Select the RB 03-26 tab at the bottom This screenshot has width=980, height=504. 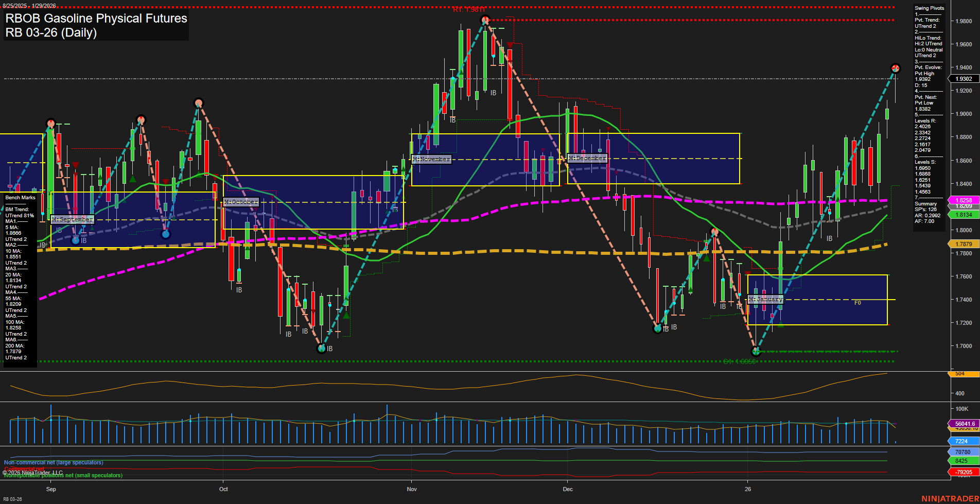(x=12, y=498)
